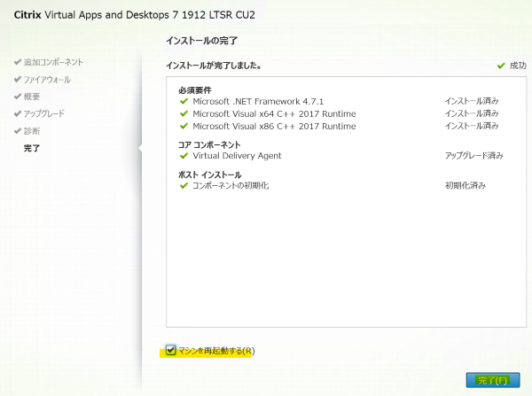The height and width of the screenshot is (396, 532).
Task: Click green check for .NET Framework 4.7.1
Action: tap(184, 101)
